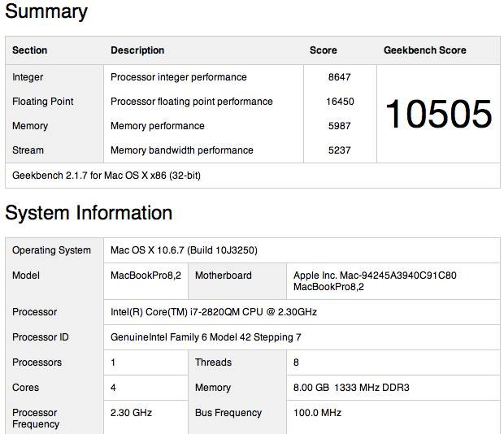Screen dimensions: 504x434
Task: Click the 'Geekbench Score' column header
Action: 424,50
